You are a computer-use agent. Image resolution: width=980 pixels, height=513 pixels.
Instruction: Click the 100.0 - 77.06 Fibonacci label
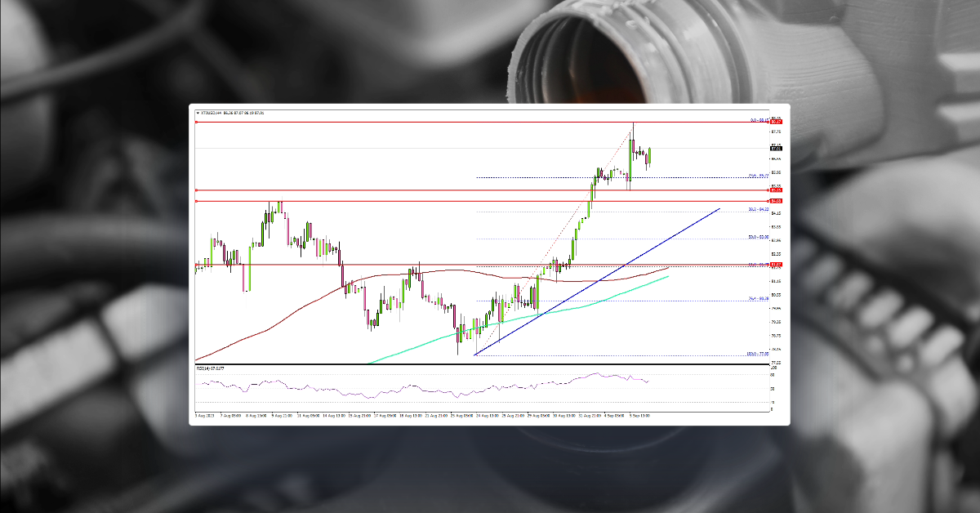pos(758,353)
